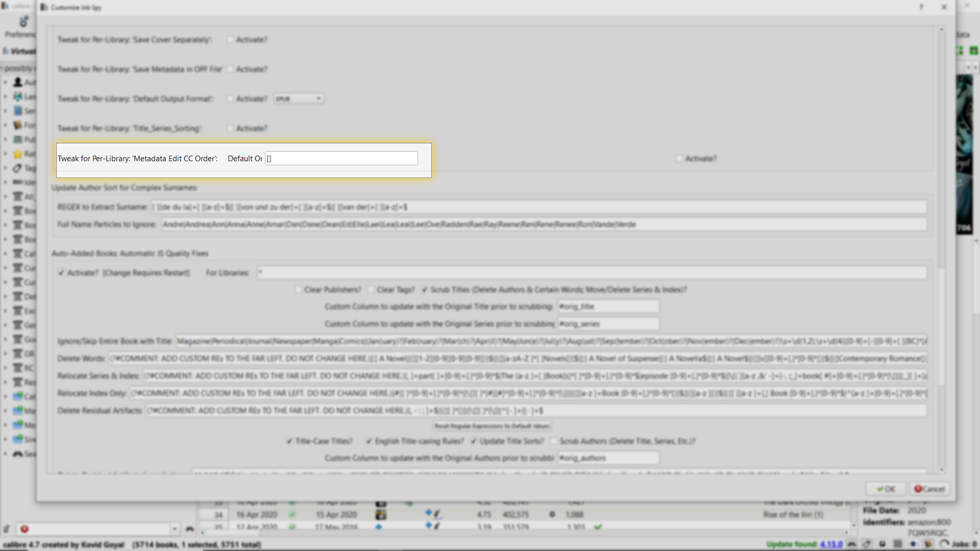Check the Clear Publishers option
This screenshot has width=980, height=551.
[299, 290]
